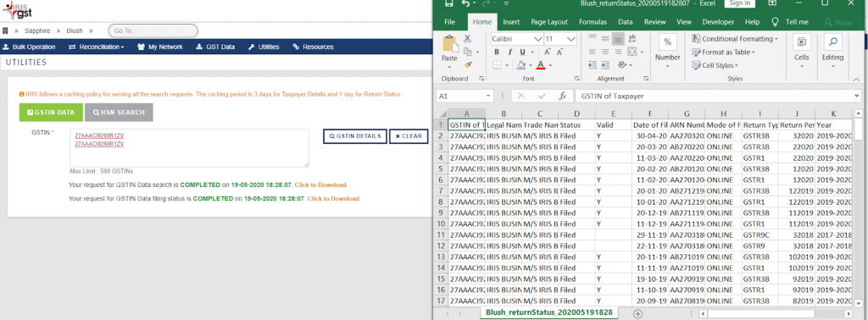
Task: Open the Number format group
Action: 667,52
